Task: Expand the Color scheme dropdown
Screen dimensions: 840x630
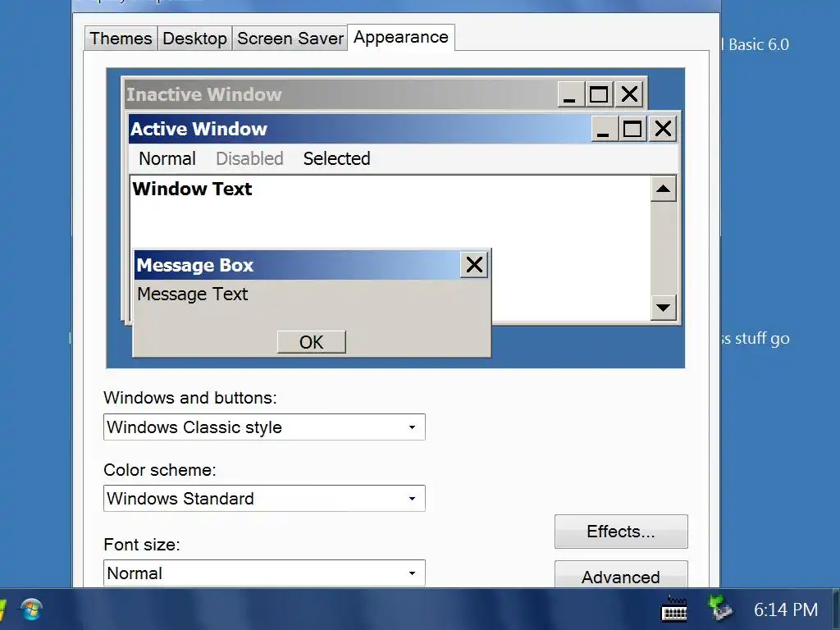Action: [264, 498]
